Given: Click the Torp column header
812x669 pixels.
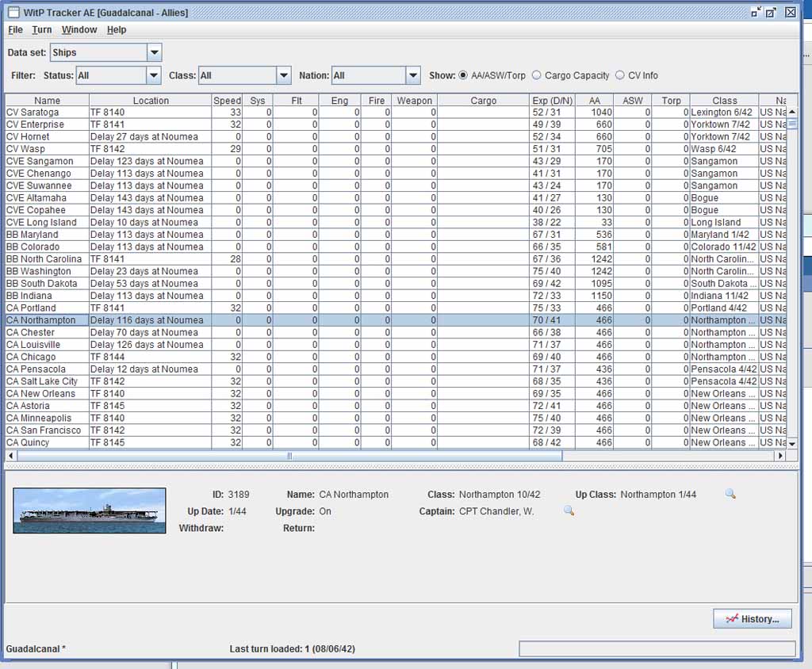Looking at the screenshot, I should pyautogui.click(x=671, y=101).
